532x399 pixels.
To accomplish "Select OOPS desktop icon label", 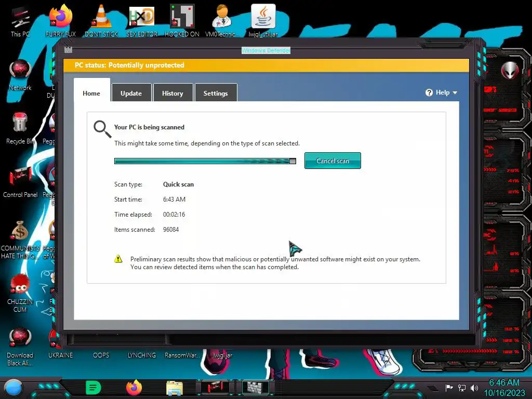I will click(101, 355).
